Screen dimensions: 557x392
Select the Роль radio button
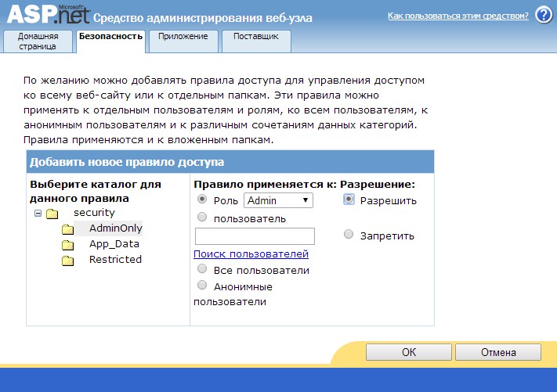tap(202, 200)
